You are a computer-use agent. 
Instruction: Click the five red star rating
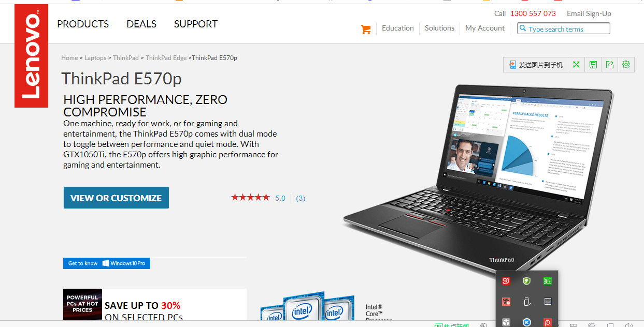pos(250,197)
